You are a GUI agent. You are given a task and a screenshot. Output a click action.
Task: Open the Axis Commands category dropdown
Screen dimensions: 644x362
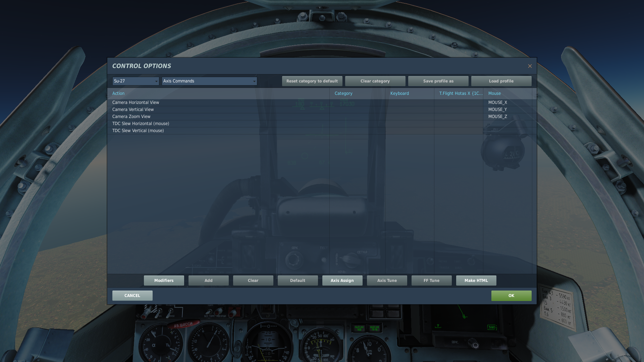click(x=209, y=81)
